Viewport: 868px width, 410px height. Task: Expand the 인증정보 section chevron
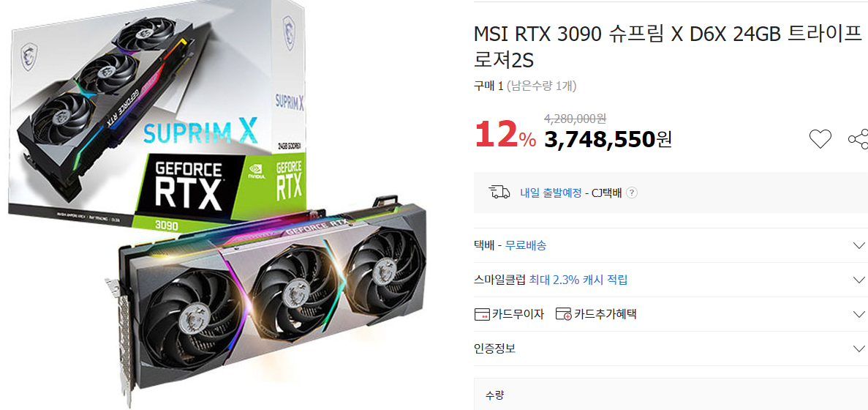point(858,349)
